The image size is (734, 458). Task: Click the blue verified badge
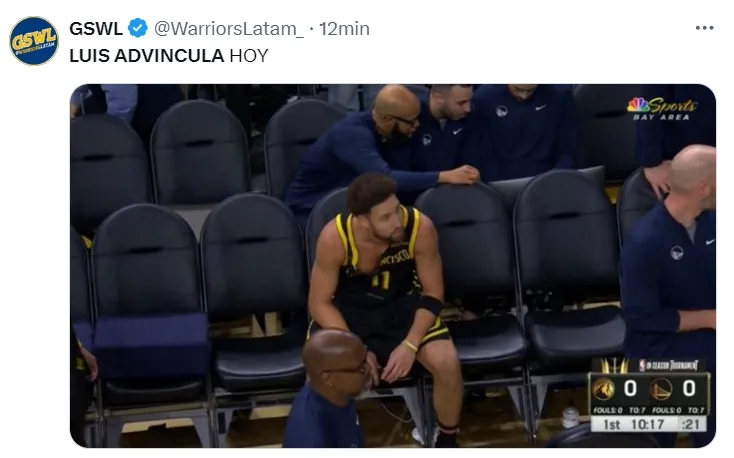click(x=138, y=29)
